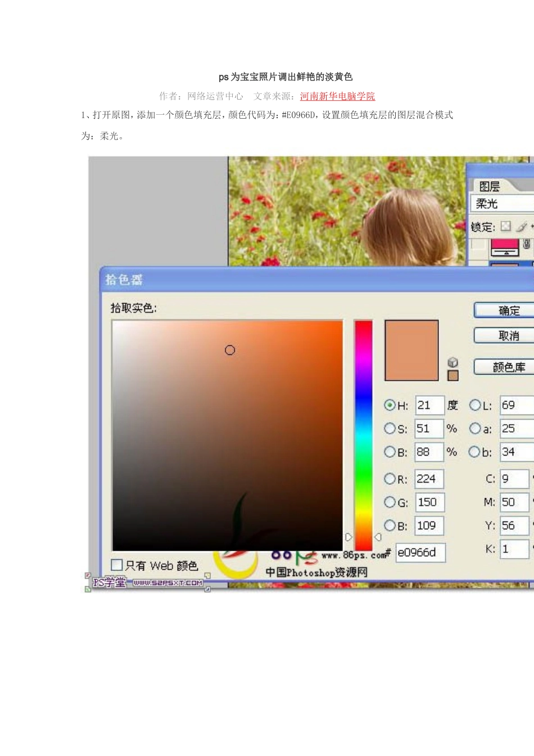Select the blue channel radio next to 109
This screenshot has width=534, height=756.
(390, 525)
